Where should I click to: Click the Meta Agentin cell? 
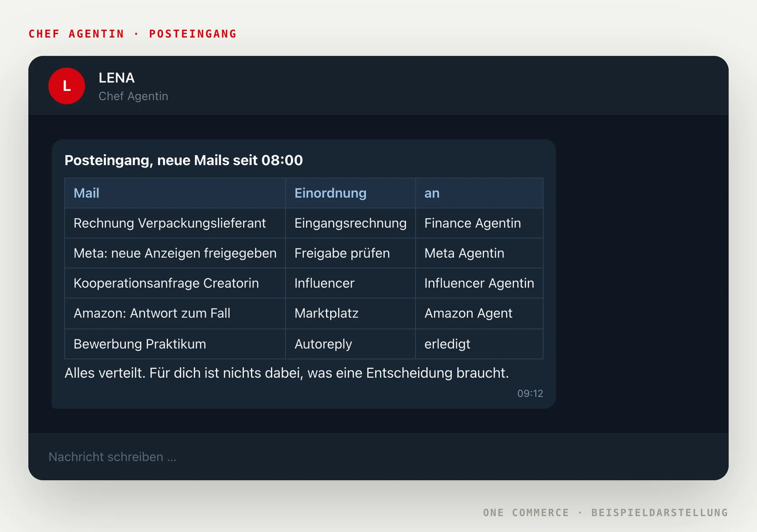point(479,253)
